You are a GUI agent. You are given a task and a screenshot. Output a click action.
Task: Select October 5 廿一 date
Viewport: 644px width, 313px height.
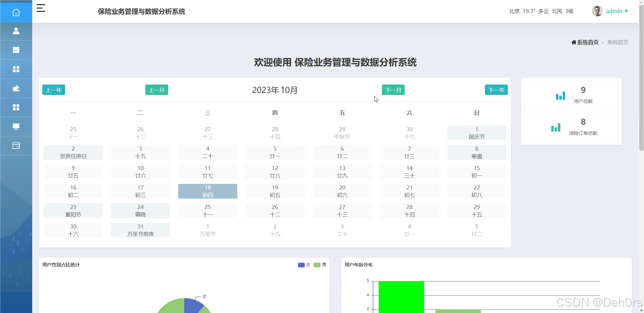(x=275, y=152)
